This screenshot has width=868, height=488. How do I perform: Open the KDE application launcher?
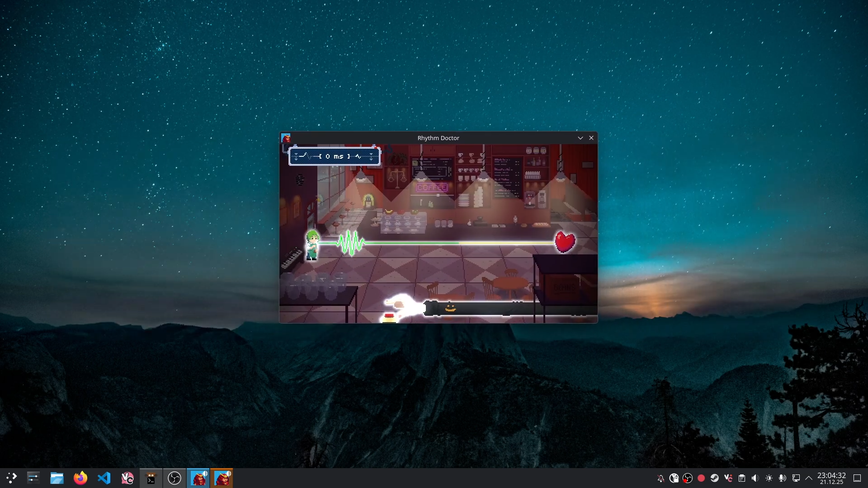[x=11, y=478]
